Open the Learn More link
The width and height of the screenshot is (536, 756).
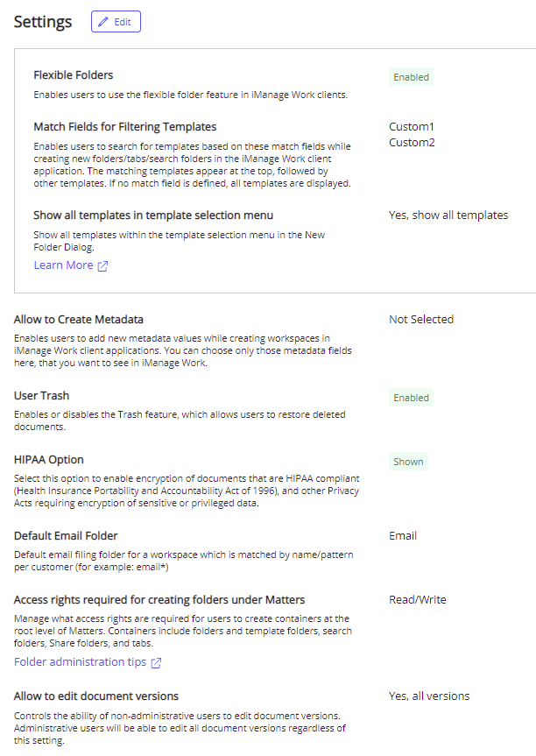point(63,265)
